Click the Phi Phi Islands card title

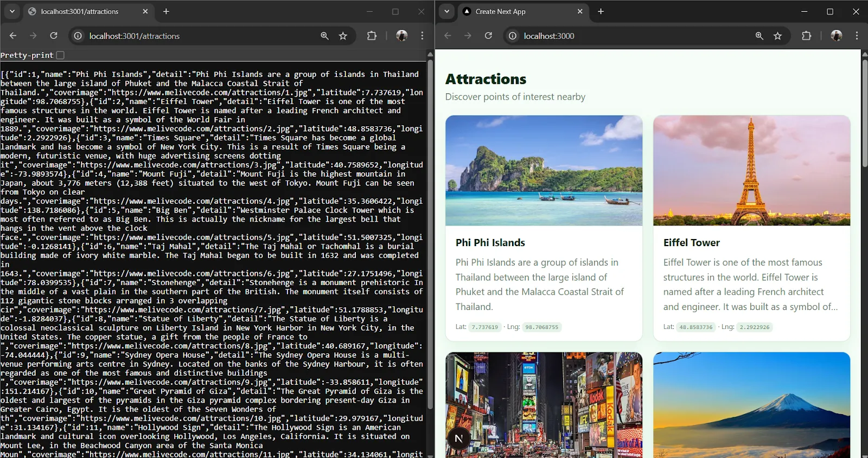coord(490,243)
